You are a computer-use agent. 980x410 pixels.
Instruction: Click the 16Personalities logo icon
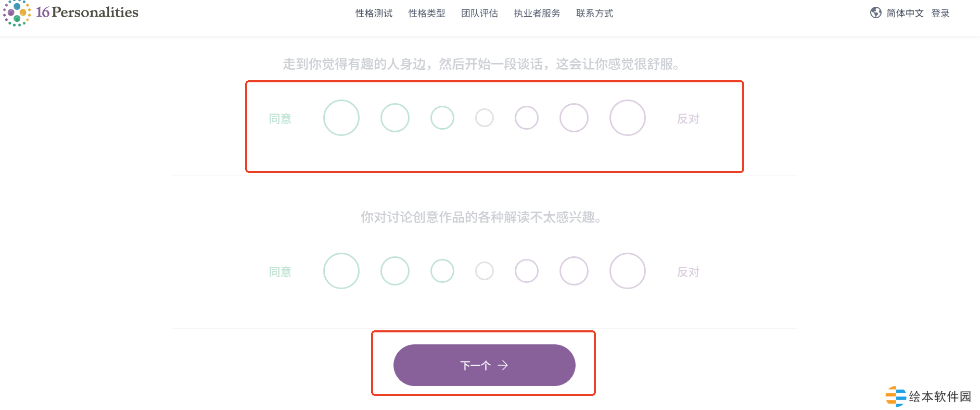17,13
